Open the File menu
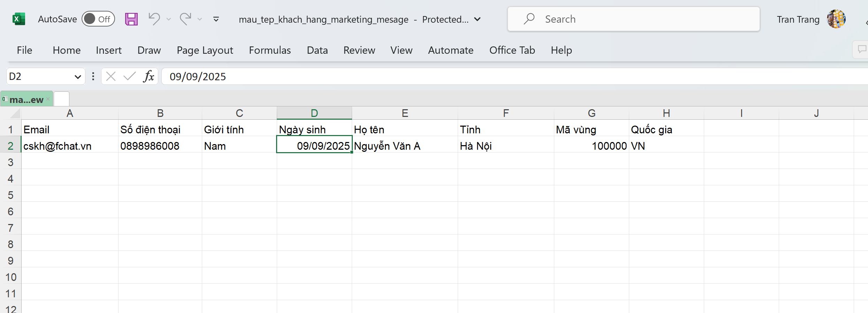 (24, 50)
